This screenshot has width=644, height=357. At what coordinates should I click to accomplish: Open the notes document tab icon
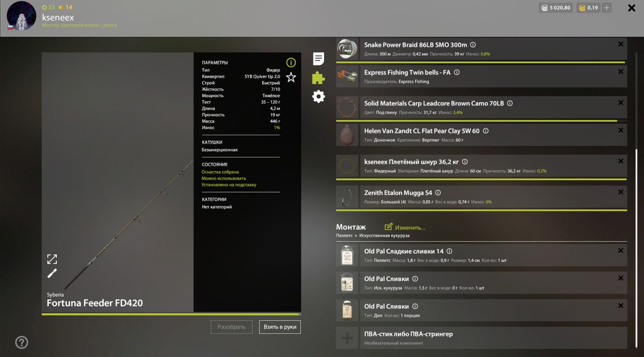(x=318, y=59)
